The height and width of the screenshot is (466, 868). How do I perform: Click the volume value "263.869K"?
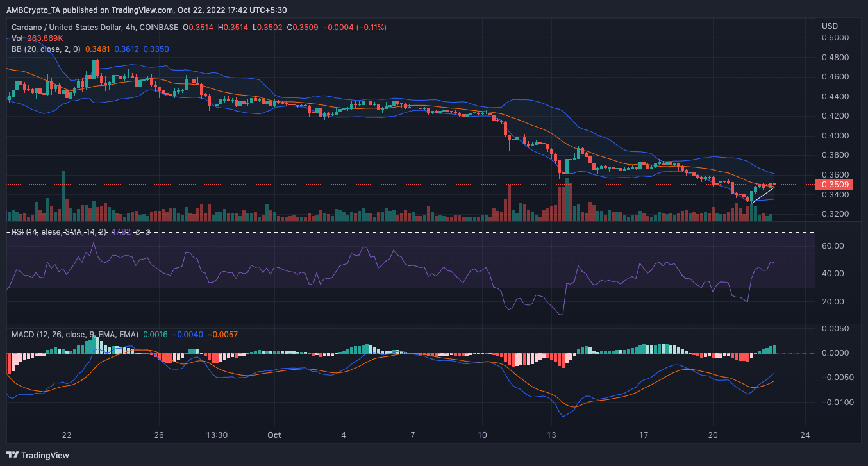coord(46,38)
